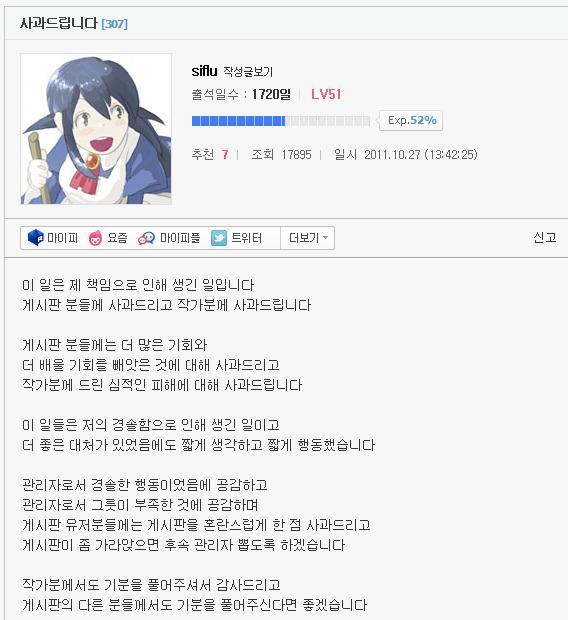Open siflu's 작성글보기 link
The width and height of the screenshot is (568, 620).
click(248, 72)
